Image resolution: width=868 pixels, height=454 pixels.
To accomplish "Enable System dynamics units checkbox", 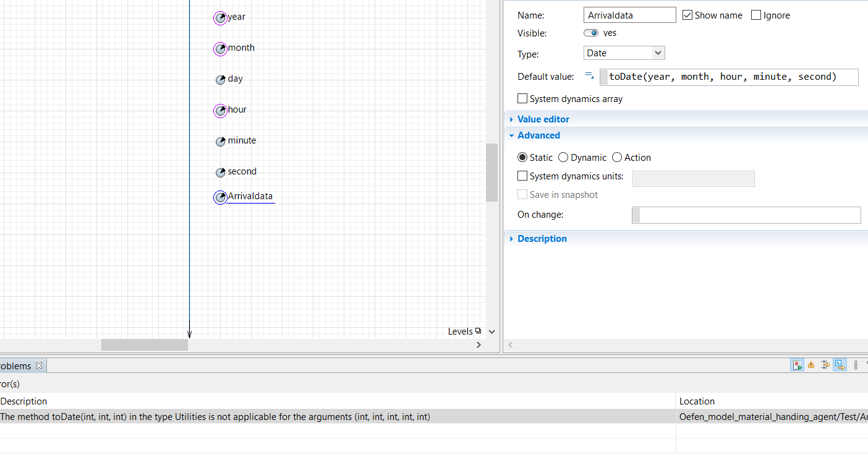I will (x=522, y=176).
